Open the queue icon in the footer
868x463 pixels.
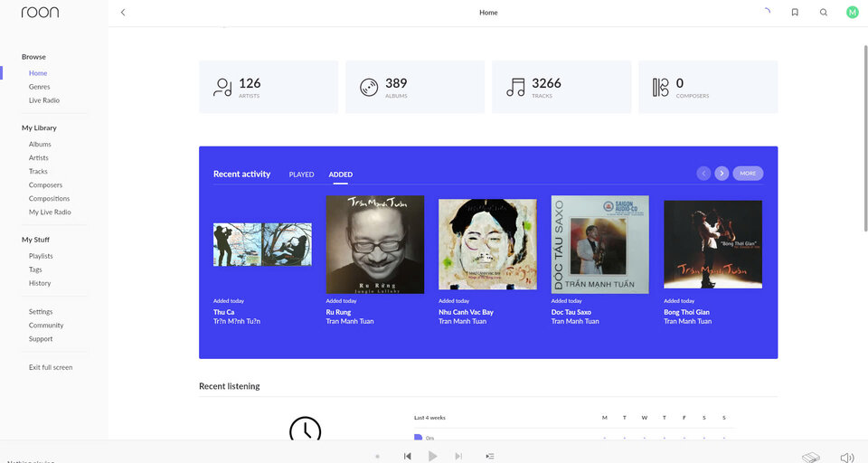(x=490, y=456)
